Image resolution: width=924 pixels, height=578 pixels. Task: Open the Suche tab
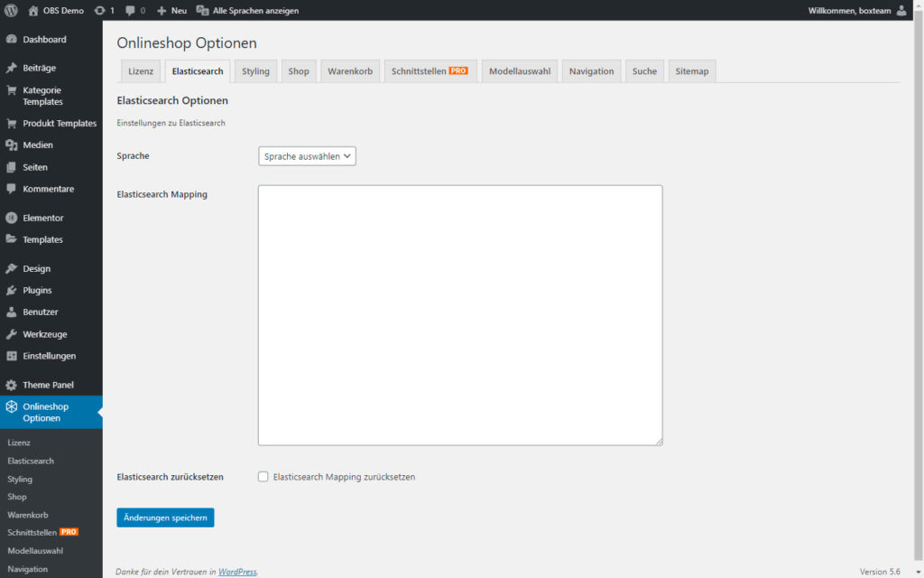click(x=644, y=70)
